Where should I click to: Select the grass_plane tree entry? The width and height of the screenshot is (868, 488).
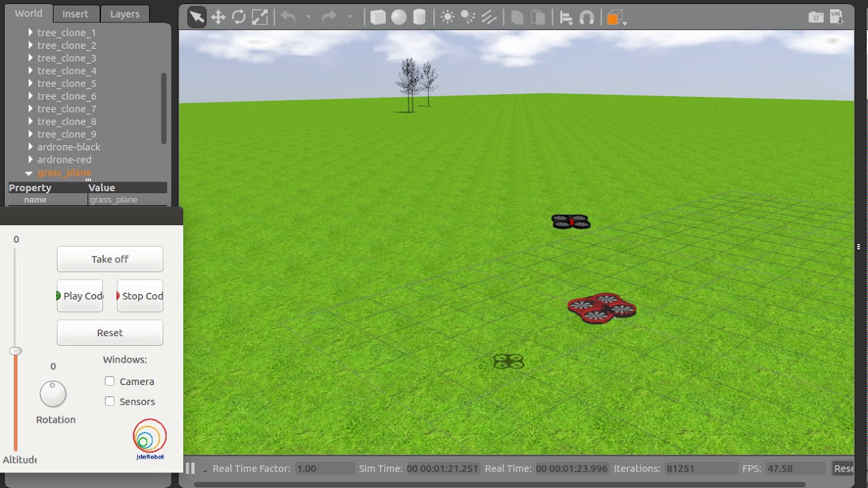point(64,173)
